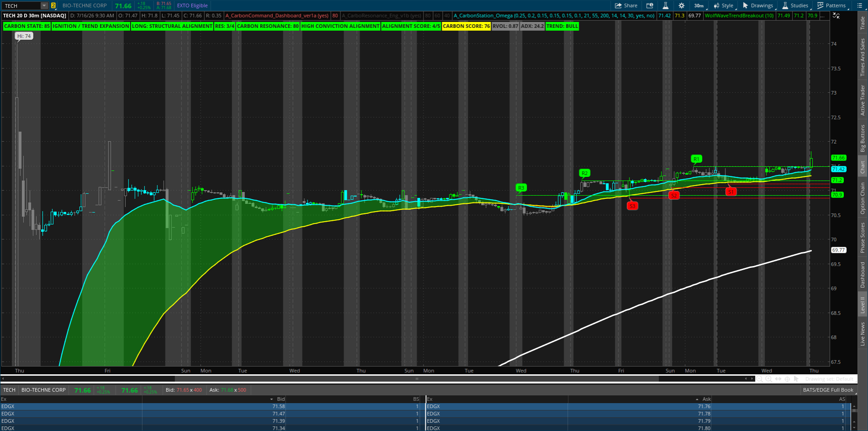This screenshot has height=431, width=868.
Task: Switch to the Trade sidebar tab
Action: [863, 23]
